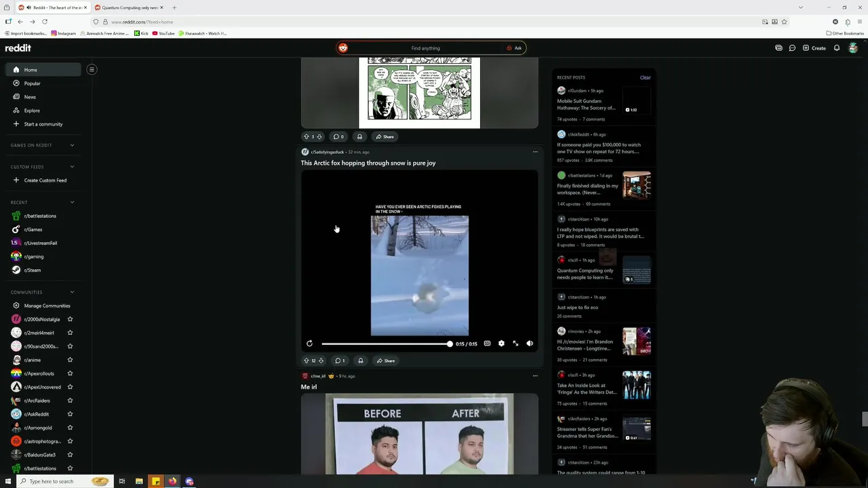Select Popular in the left sidebar
Screen dimensions: 868x488
pos(43,83)
